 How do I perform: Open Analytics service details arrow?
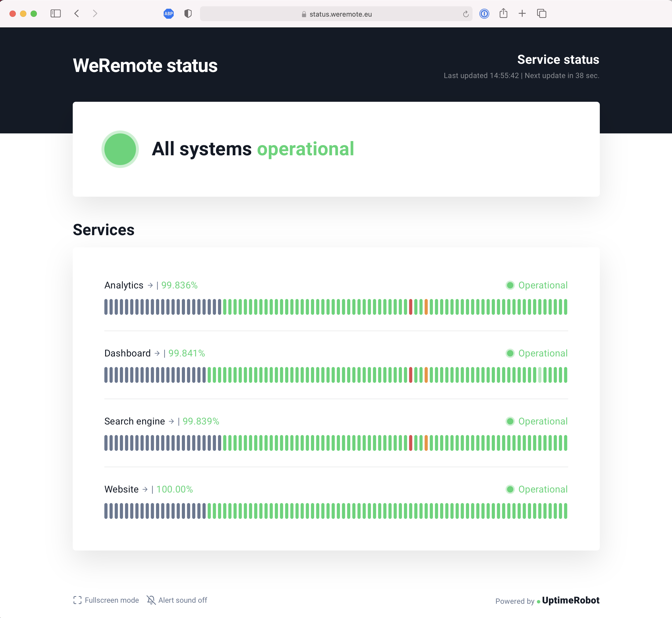pyautogui.click(x=150, y=285)
